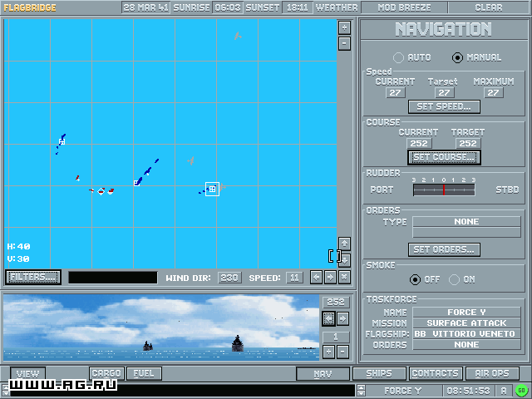This screenshot has width=532, height=399.
Task: Select the red ship right of the diamond marker
Action: pyautogui.click(x=111, y=191)
